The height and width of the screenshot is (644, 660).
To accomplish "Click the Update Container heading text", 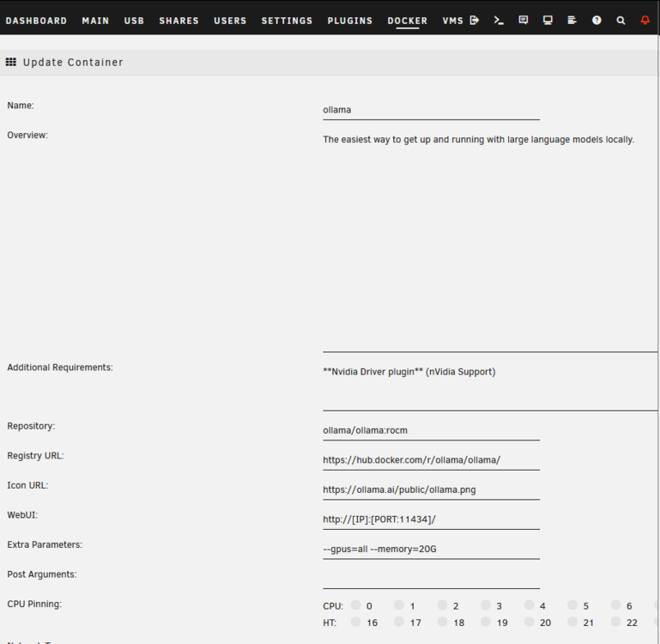I will point(73,63).
